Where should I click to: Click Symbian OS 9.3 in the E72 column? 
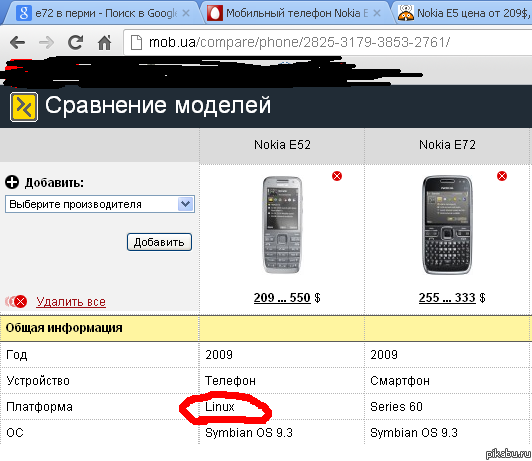pyautogui.click(x=414, y=433)
